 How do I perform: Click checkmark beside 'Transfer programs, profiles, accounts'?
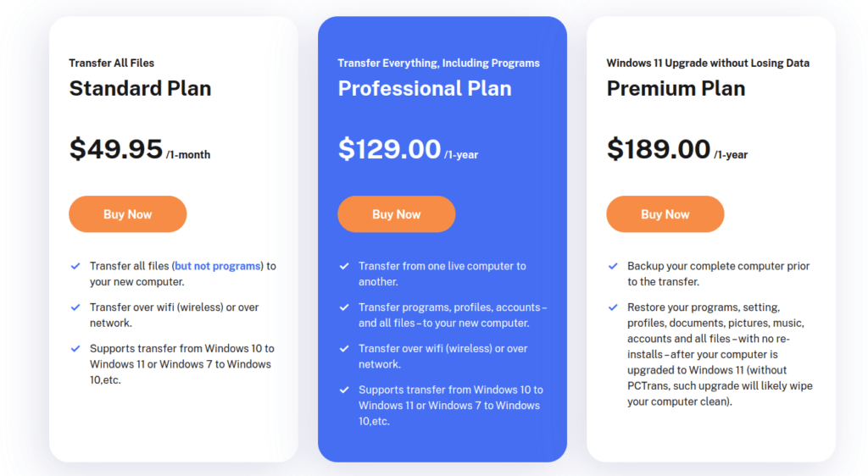pyautogui.click(x=344, y=307)
